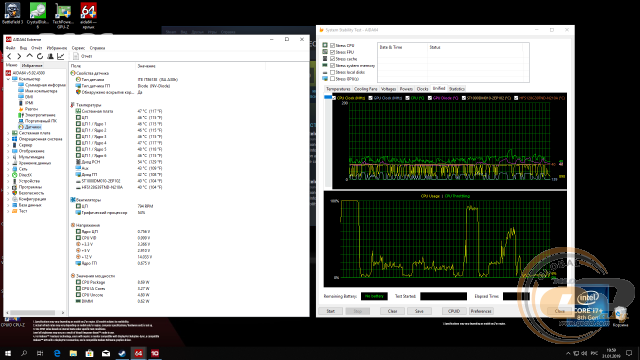Switch to the Избранное sidebar tab
This screenshot has height=360, width=640.
[x=32, y=65]
